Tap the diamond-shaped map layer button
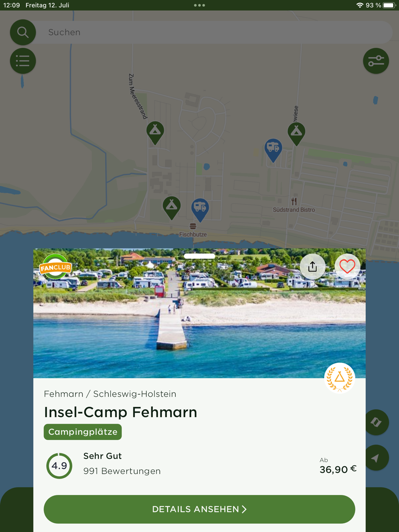 click(x=376, y=422)
